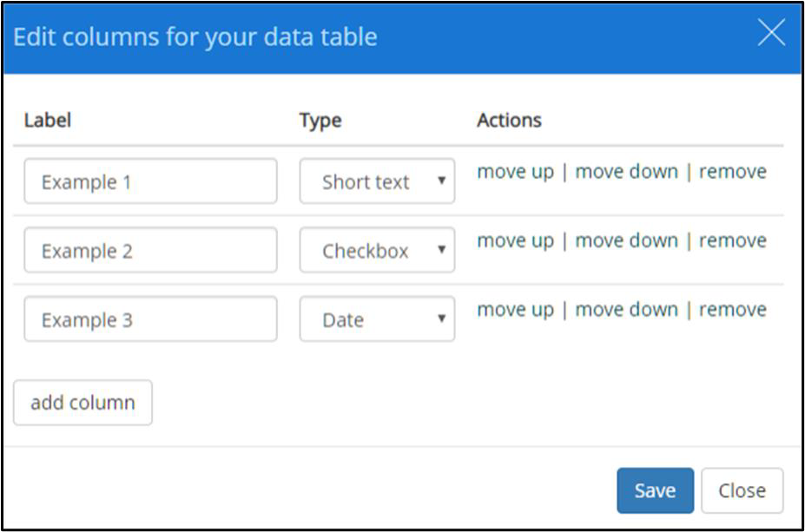The height and width of the screenshot is (532, 805).
Task: Open the Date type dropdown
Action: (378, 319)
